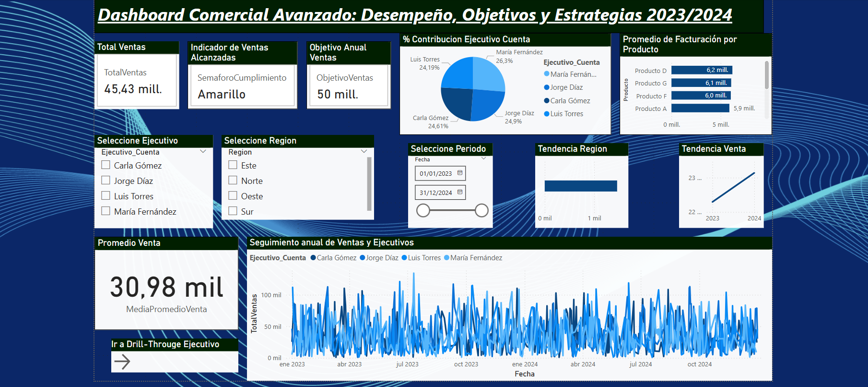Click María Fernández marker in line chart legend
This screenshot has height=387, width=868.
[x=446, y=258]
